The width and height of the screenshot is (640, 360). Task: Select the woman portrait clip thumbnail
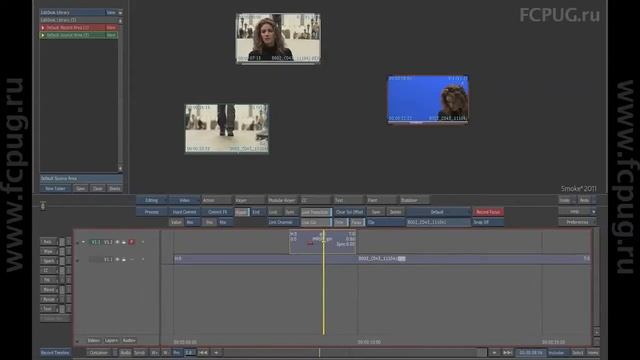[x=278, y=38]
